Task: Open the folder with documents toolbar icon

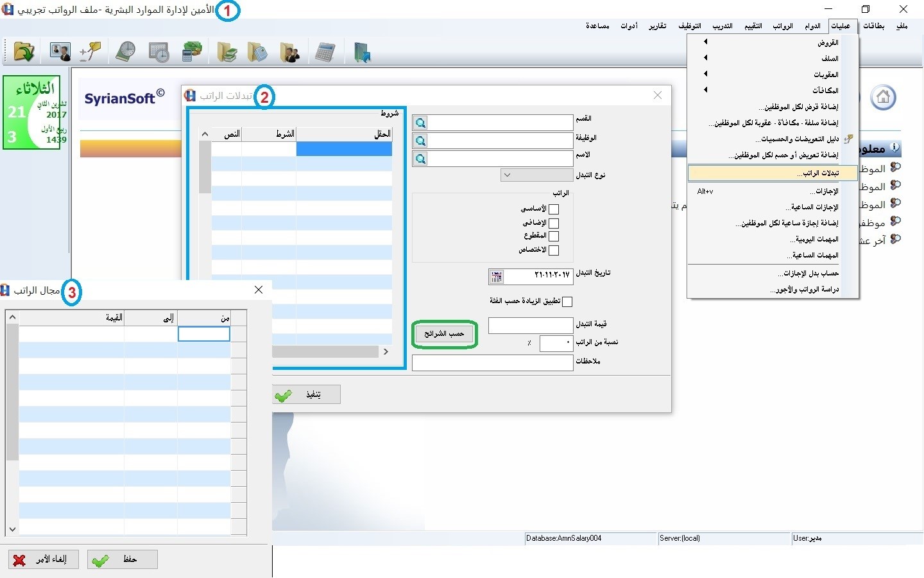Action: [x=258, y=52]
